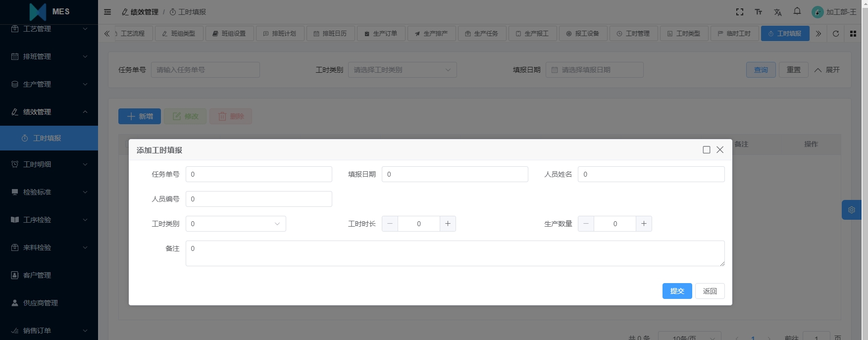The width and height of the screenshot is (868, 340).
Task: Switch to the 生产任务 tab
Action: click(x=482, y=34)
